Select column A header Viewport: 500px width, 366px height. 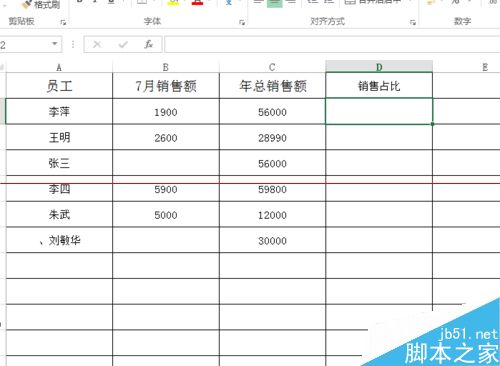pyautogui.click(x=59, y=67)
